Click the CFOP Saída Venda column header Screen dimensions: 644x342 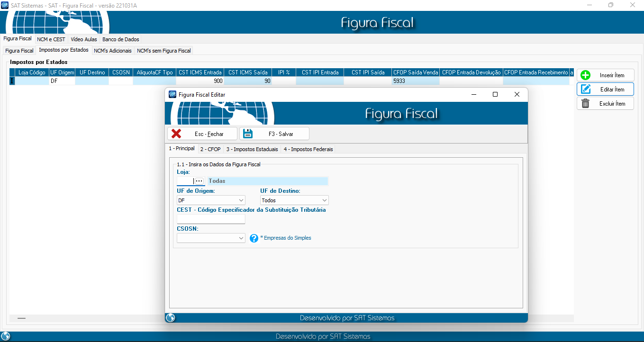[415, 72]
